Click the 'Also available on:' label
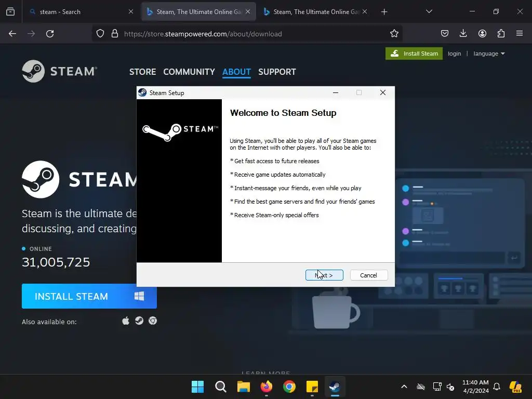The image size is (532, 399). [x=49, y=322]
